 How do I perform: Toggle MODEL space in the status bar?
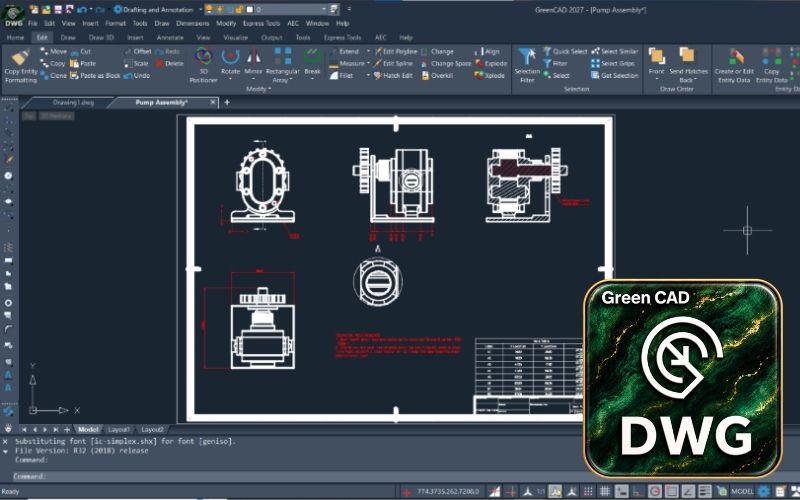point(742,491)
